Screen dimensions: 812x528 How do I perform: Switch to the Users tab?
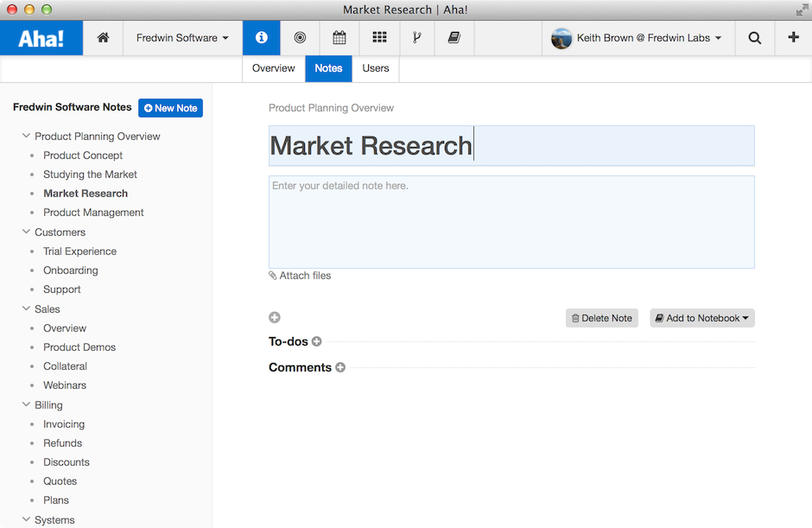(376, 68)
